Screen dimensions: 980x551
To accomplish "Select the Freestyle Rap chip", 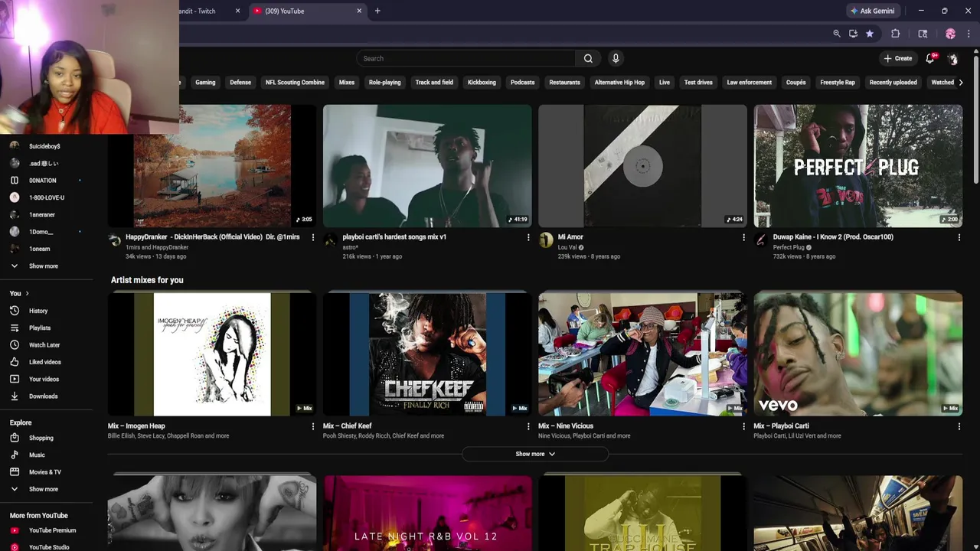I will tap(838, 82).
